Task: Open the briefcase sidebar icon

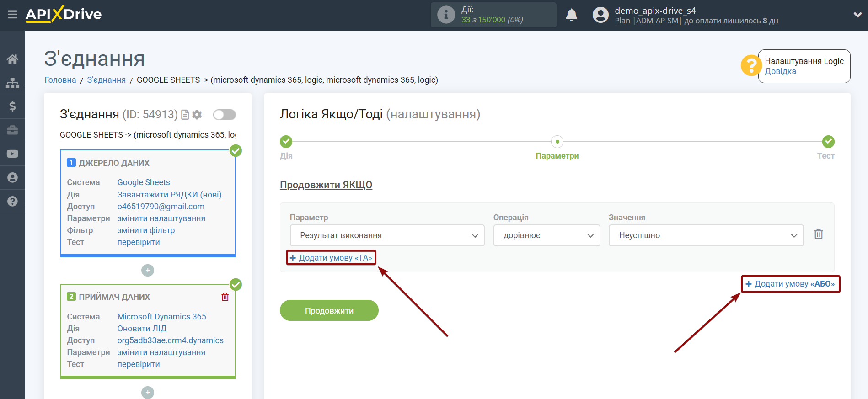Action: click(12, 130)
